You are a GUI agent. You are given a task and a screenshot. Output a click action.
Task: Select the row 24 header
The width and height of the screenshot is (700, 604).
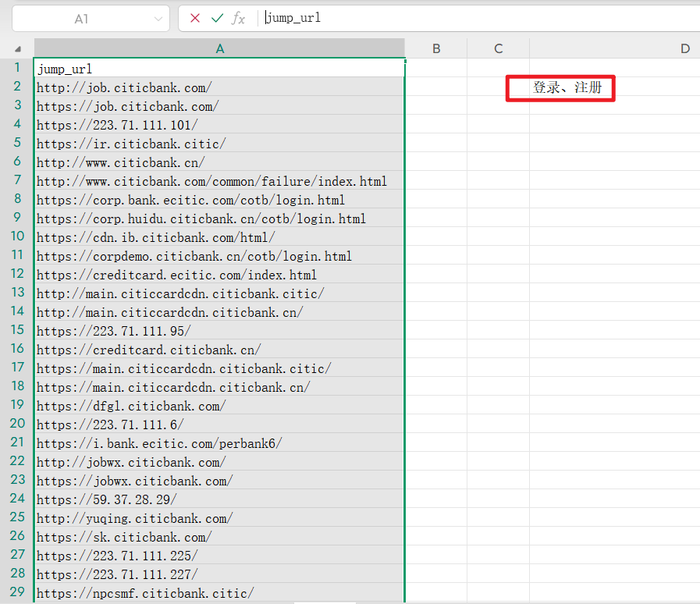point(17,499)
